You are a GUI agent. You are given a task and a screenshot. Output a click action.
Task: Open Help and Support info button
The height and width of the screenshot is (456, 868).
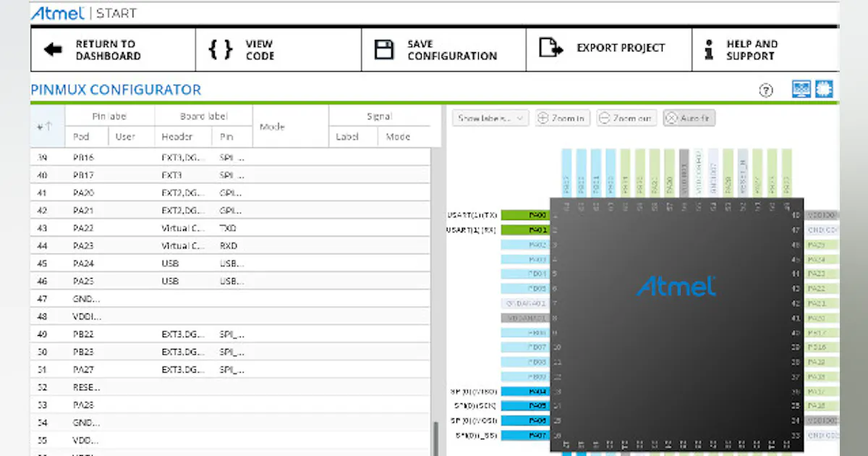pyautogui.click(x=765, y=49)
